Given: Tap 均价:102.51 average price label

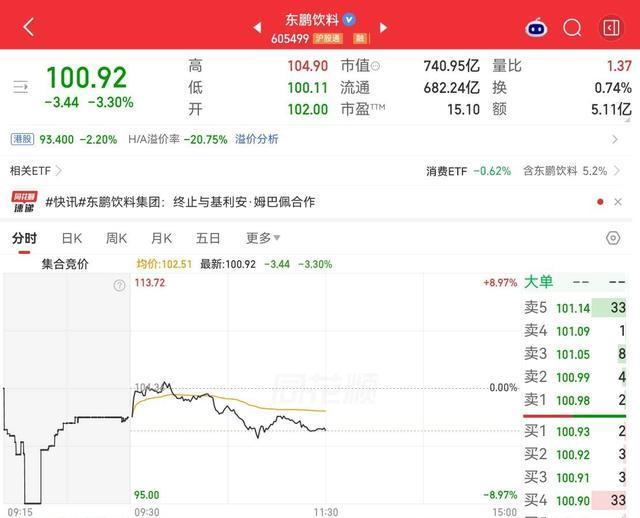Looking at the screenshot, I should click(164, 264).
